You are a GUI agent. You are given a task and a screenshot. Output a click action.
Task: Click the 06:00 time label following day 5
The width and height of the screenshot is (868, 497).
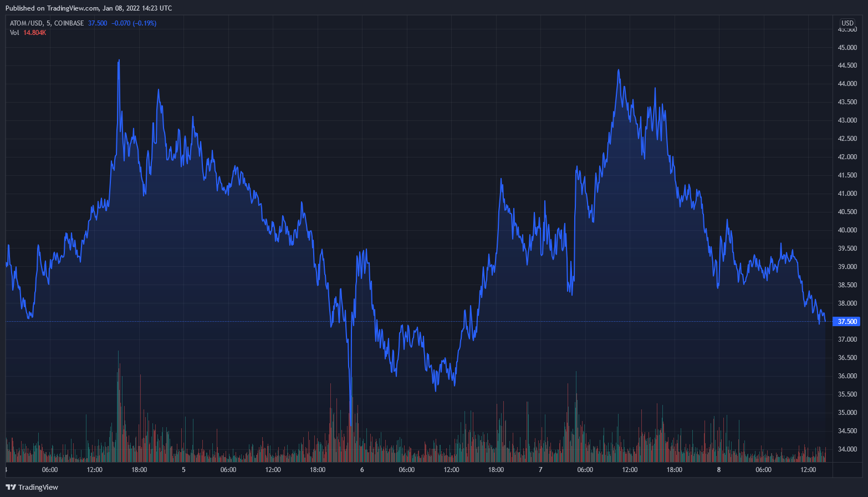pos(228,470)
